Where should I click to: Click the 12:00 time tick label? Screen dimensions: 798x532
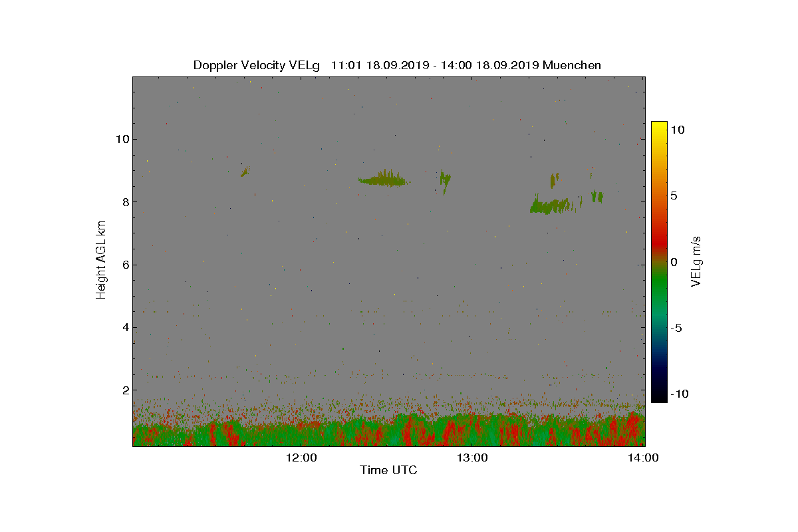[x=301, y=458]
